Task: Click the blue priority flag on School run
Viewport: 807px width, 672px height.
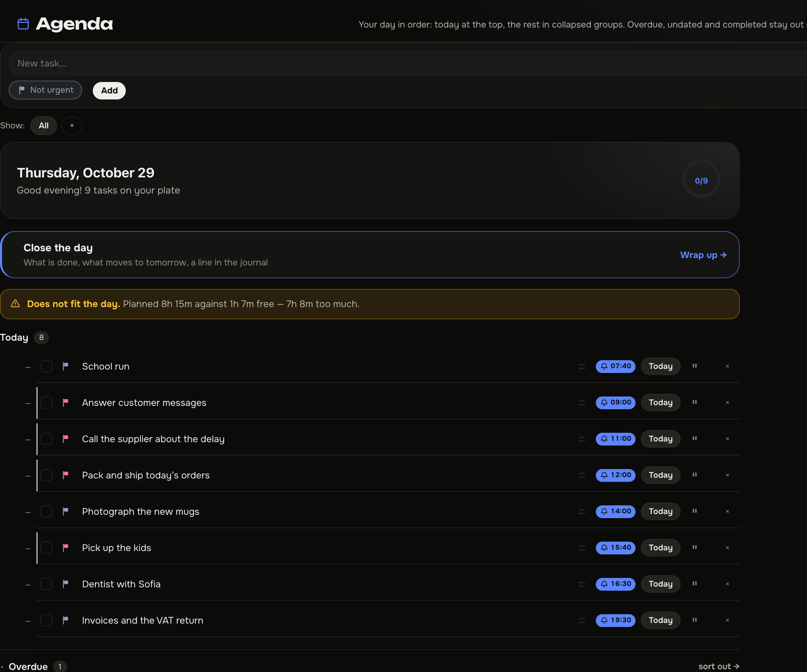Action: (65, 366)
